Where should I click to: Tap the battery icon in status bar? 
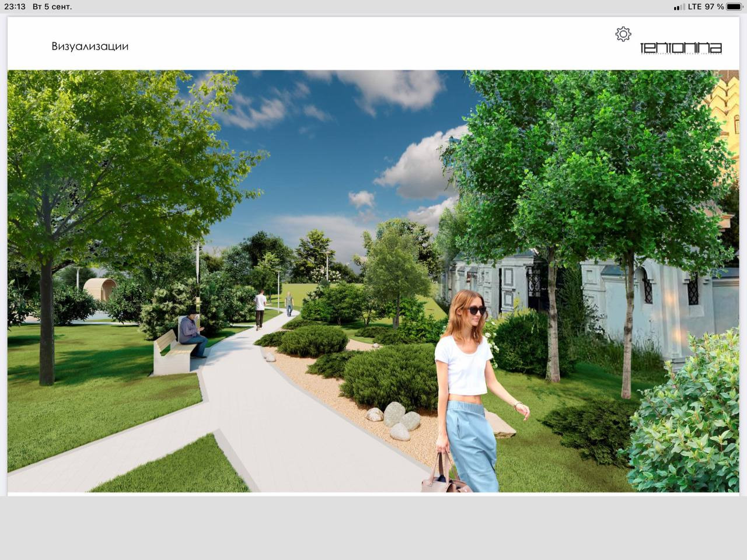coord(735,7)
